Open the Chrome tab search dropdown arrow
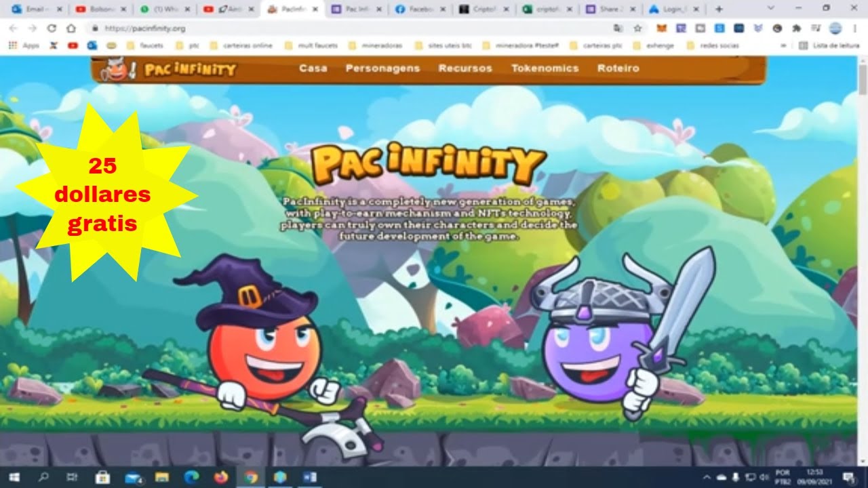Image resolution: width=868 pixels, height=488 pixels. (771, 8)
